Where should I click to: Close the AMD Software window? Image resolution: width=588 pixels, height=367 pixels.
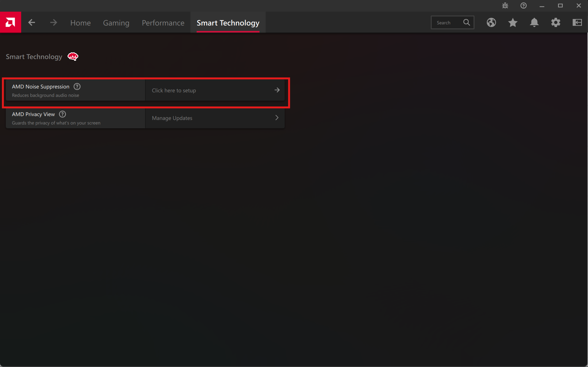coord(578,6)
